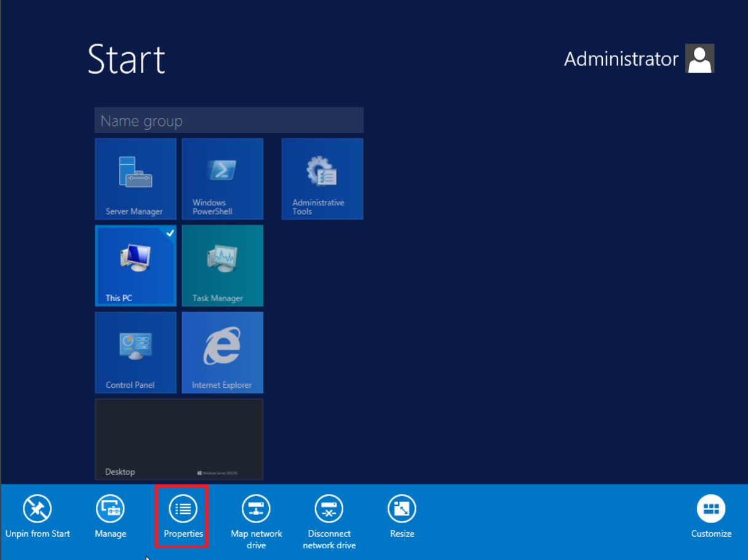Expand the Resize tile options
The height and width of the screenshot is (560, 748).
click(402, 509)
